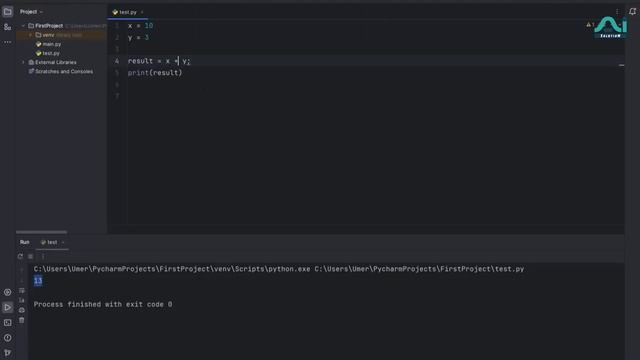Screen dimensions: 640x360
Task: Toggle scroll to end of console
Action: coord(22,300)
